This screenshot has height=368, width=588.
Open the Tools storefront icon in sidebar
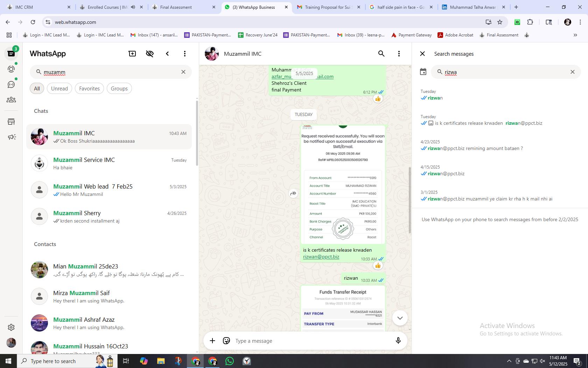tap(11, 122)
